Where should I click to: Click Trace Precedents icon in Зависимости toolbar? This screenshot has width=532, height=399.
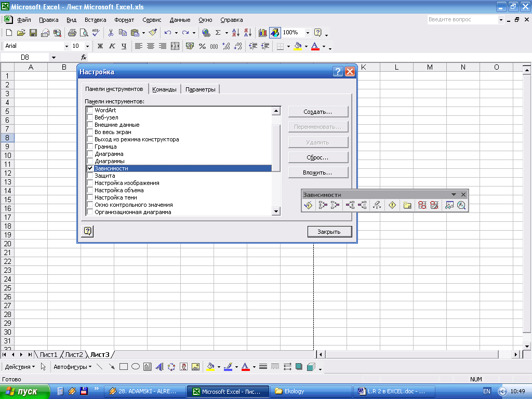tap(323, 205)
